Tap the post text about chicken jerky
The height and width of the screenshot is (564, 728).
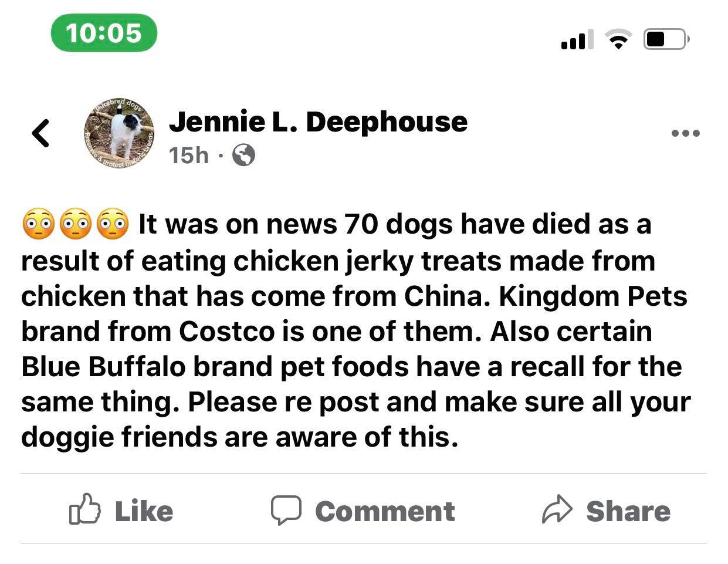click(356, 330)
